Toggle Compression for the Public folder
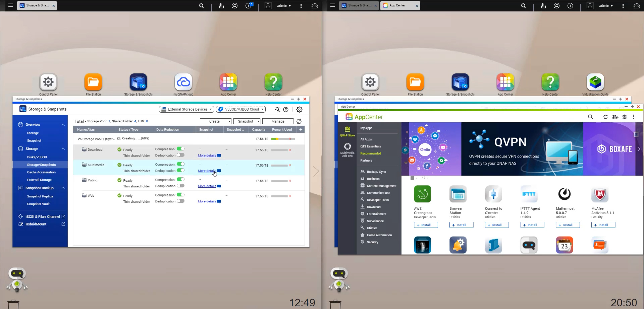 (x=181, y=180)
